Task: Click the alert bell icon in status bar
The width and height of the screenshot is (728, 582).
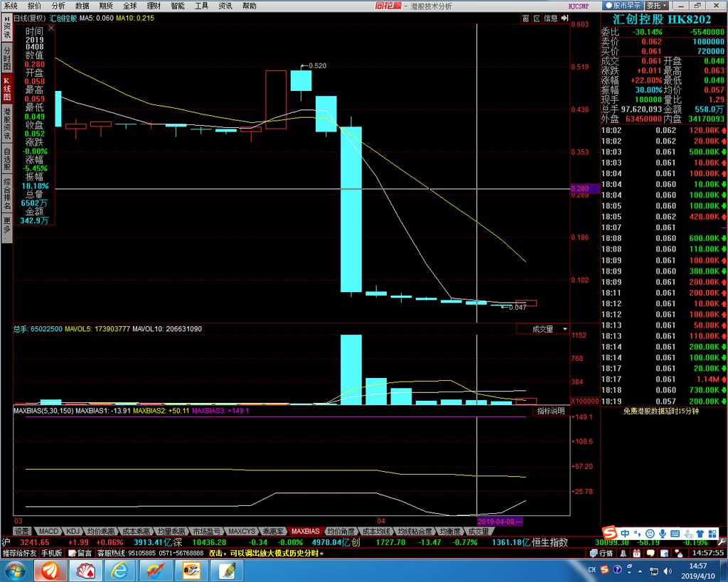Action: [x=623, y=554]
